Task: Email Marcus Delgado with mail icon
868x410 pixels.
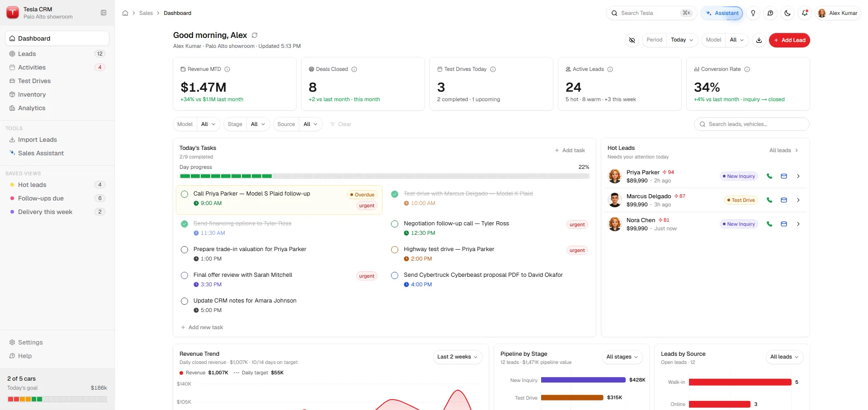Action: coord(784,200)
